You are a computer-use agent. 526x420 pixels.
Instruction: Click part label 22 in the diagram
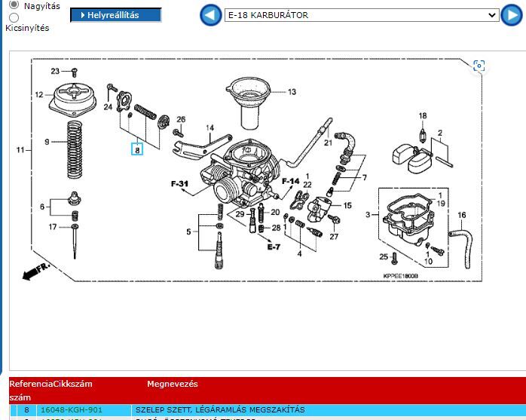(307, 185)
